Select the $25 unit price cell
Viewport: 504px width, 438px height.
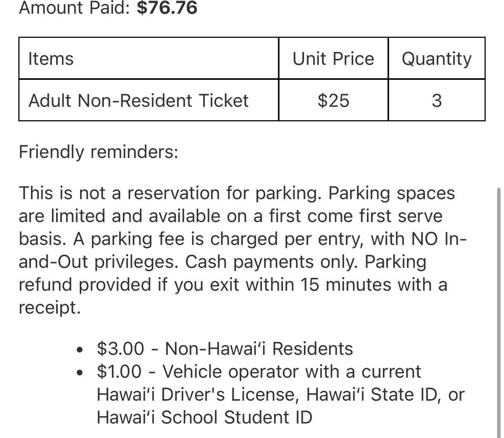pyautogui.click(x=333, y=100)
